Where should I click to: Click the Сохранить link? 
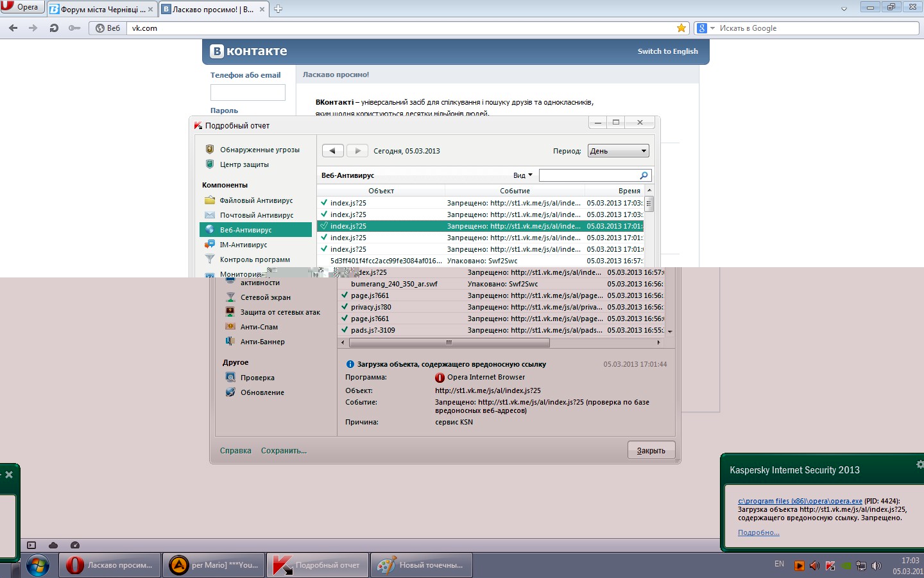coord(284,451)
